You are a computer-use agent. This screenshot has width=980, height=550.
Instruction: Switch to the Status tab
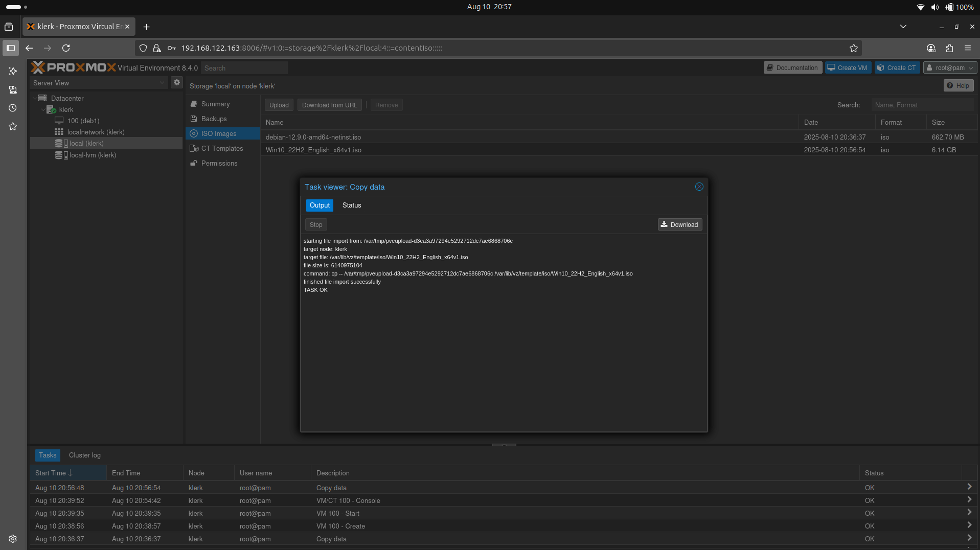pyautogui.click(x=351, y=205)
